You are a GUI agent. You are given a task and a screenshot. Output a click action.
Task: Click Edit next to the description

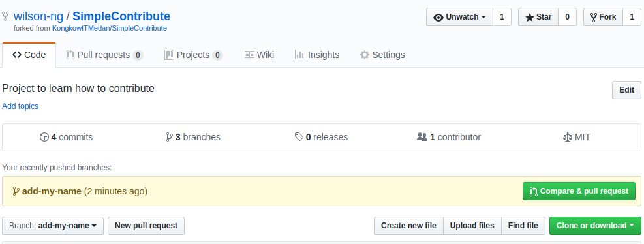(627, 90)
